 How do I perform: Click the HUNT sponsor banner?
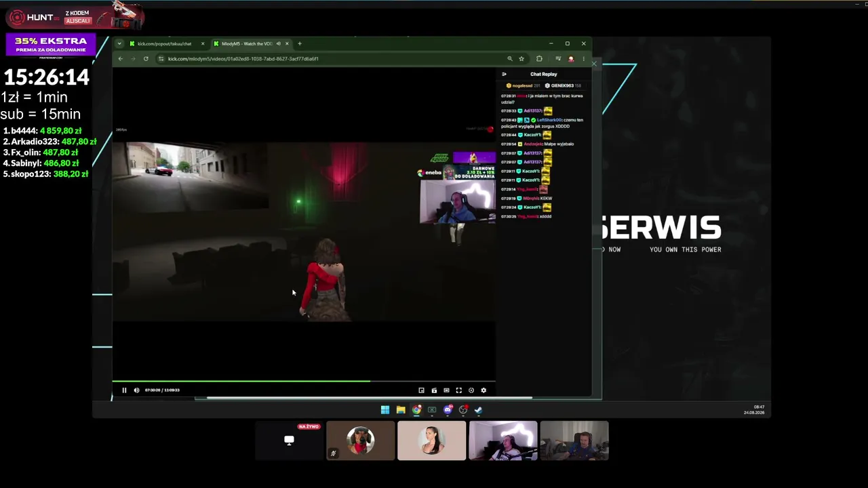(75, 18)
